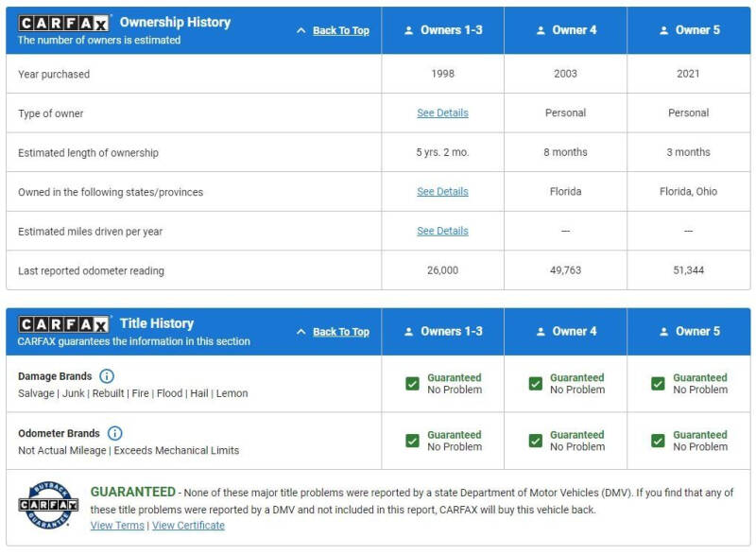Click Damage Brands checkmark for Owners 1-3
This screenshot has height=555, width=756.
pos(412,383)
